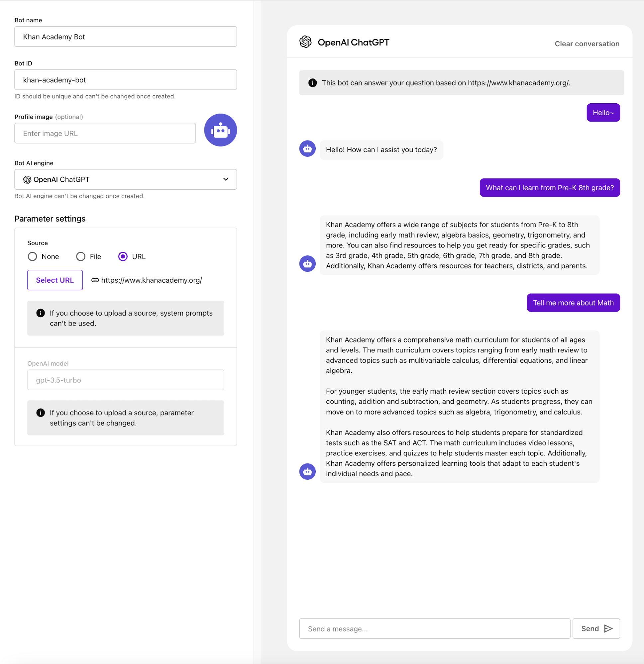This screenshot has height=664, width=644.
Task: Select the File source option
Action: point(80,256)
